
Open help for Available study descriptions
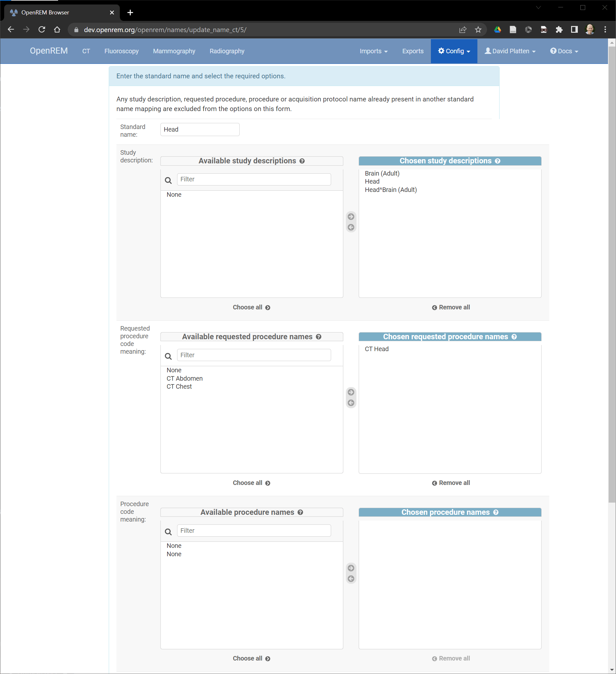click(302, 161)
